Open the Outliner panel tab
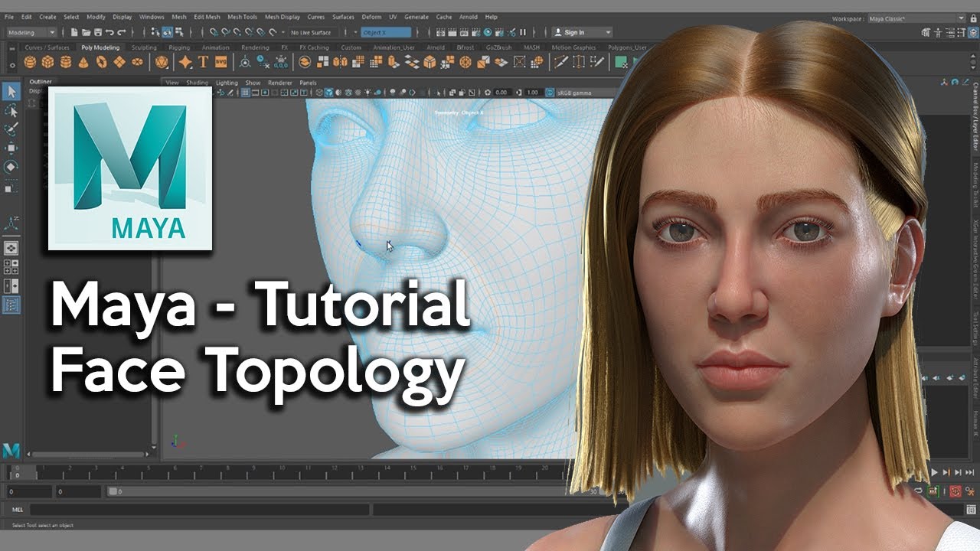The height and width of the screenshot is (551, 980). pos(41,81)
